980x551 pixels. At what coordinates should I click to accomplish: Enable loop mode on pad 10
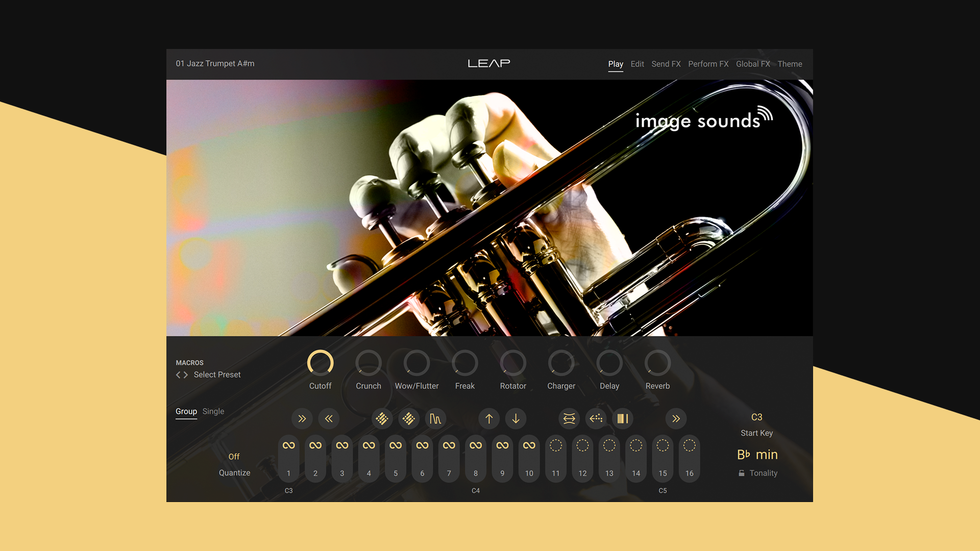[529, 445]
